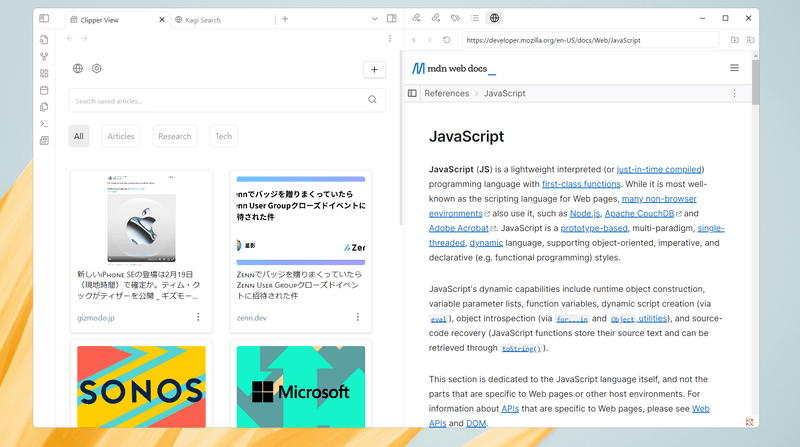This screenshot has width=800, height=447.
Task: Open the Apache CouchDB link
Action: (639, 213)
